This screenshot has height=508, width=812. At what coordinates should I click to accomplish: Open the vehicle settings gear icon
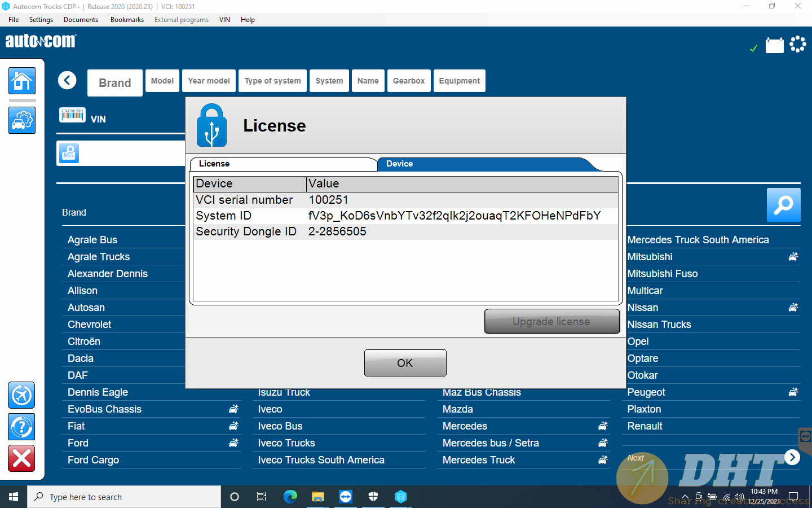click(x=22, y=120)
